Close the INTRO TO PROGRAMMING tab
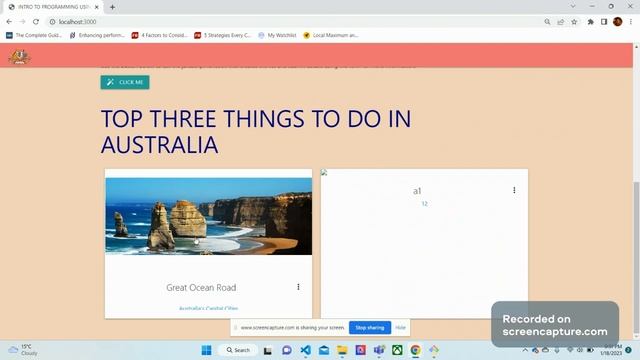The image size is (640, 360). (x=97, y=7)
